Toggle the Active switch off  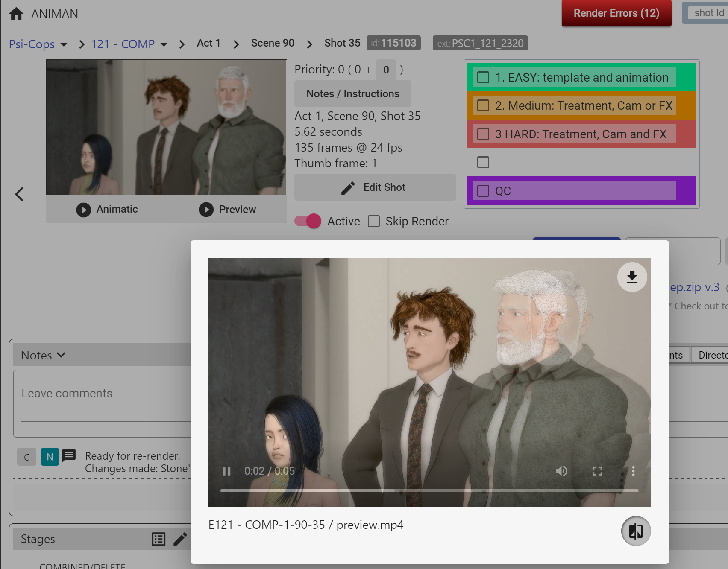click(x=308, y=221)
